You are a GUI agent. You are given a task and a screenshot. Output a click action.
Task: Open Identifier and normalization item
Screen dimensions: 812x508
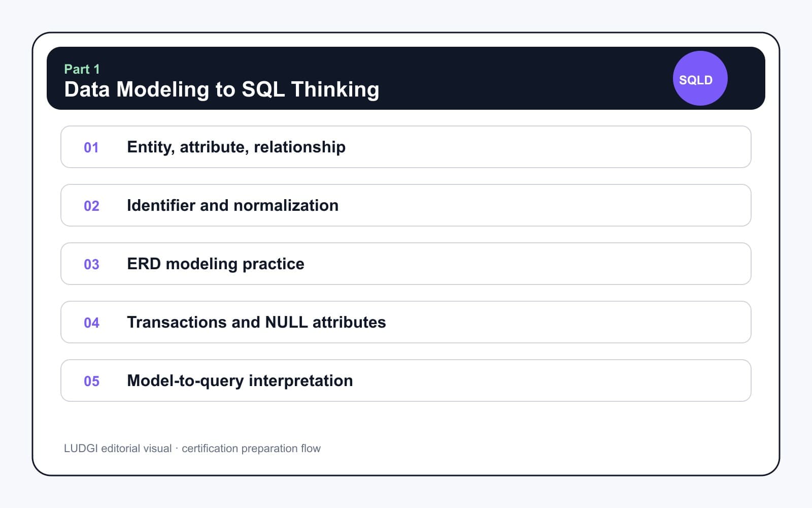[232, 205]
